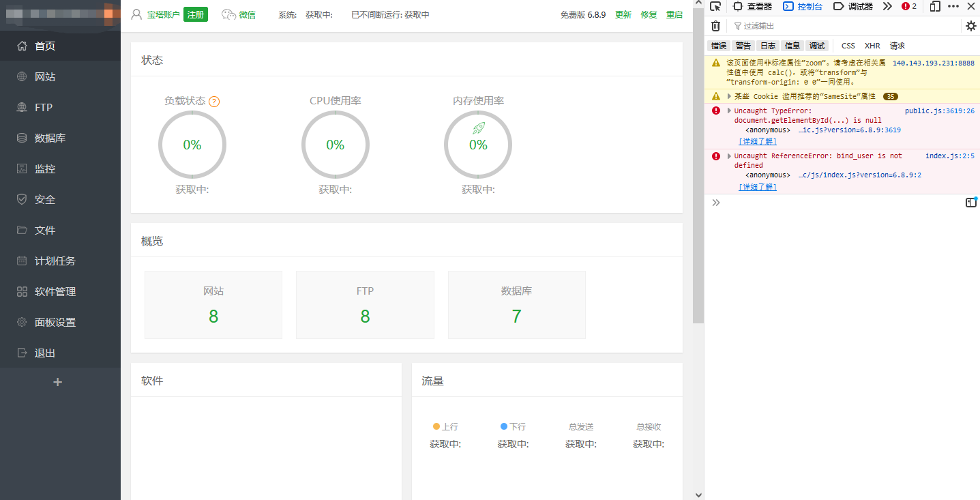Toggle the 信息 info filter
The height and width of the screenshot is (500, 980).
coord(792,46)
